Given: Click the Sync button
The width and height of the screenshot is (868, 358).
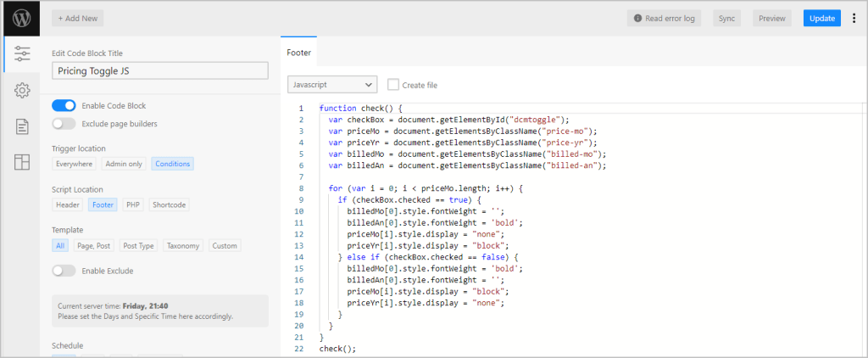Looking at the screenshot, I should click(726, 19).
